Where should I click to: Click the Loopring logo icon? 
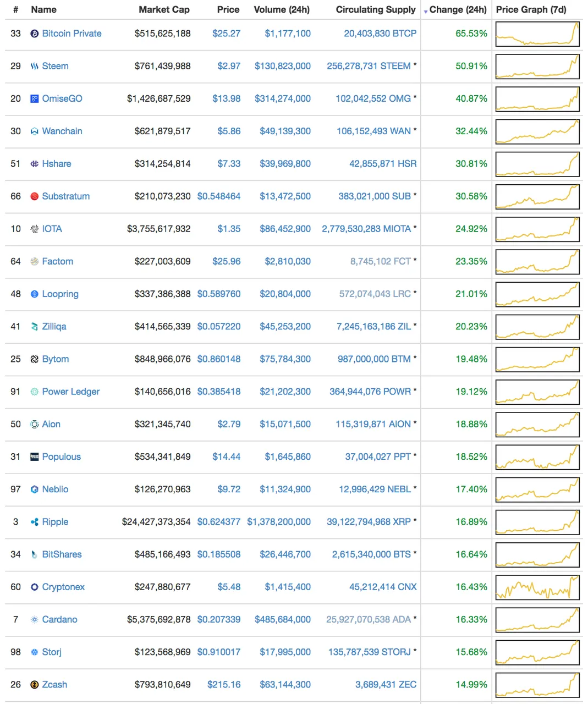point(35,294)
